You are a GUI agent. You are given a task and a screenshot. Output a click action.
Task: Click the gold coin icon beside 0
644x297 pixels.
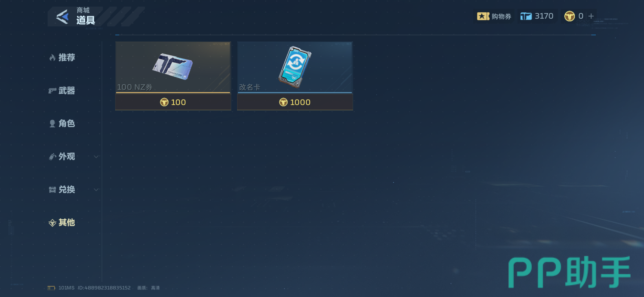pyautogui.click(x=569, y=16)
